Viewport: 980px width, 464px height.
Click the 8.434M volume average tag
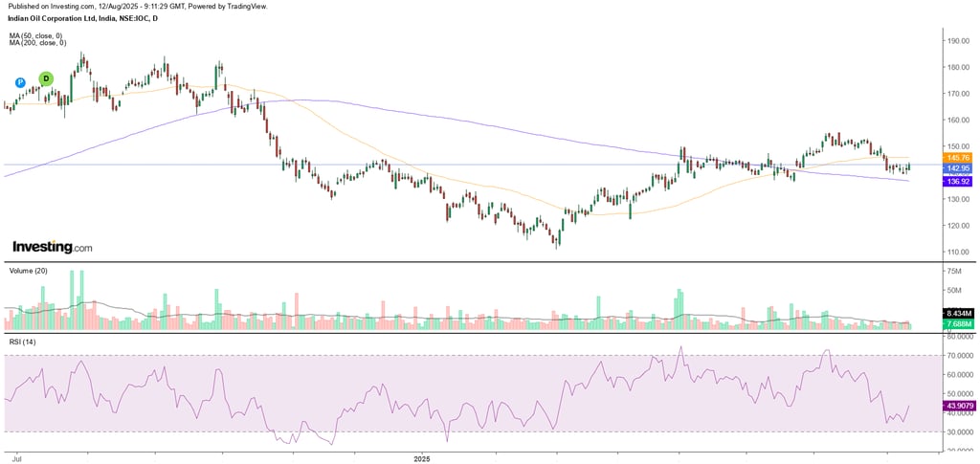(x=957, y=313)
